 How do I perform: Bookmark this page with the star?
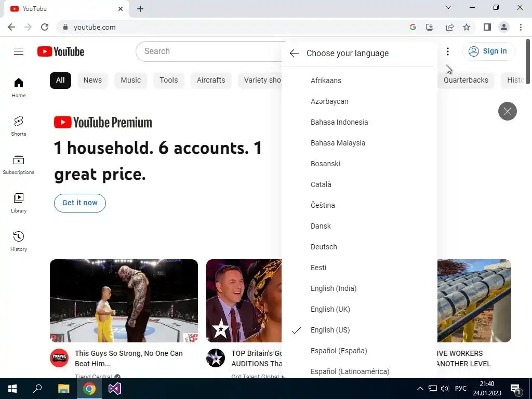click(x=467, y=27)
